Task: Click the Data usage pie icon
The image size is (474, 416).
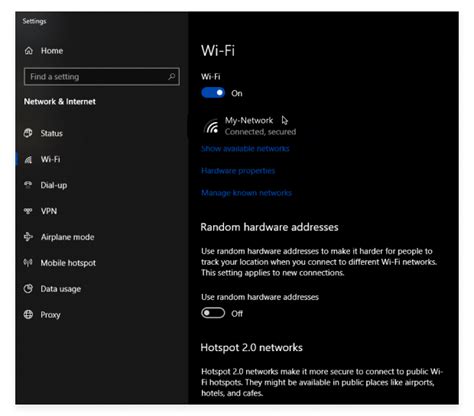Action: [28, 289]
